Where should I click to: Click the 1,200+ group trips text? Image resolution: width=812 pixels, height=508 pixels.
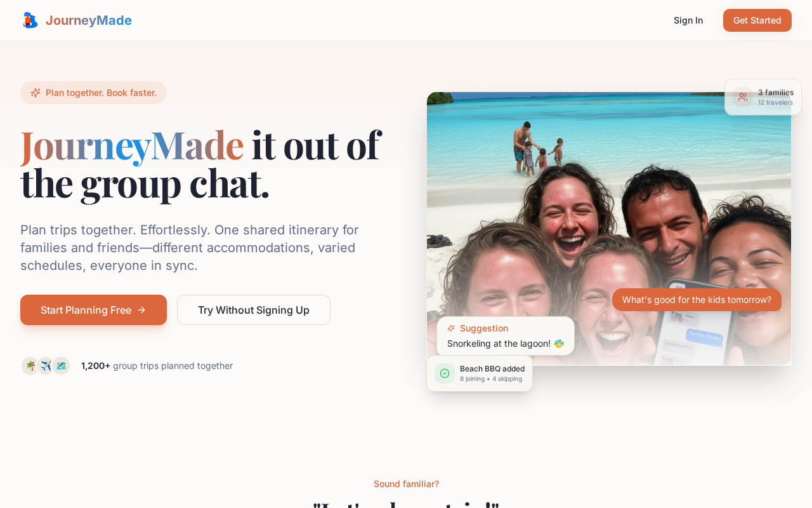[157, 366]
